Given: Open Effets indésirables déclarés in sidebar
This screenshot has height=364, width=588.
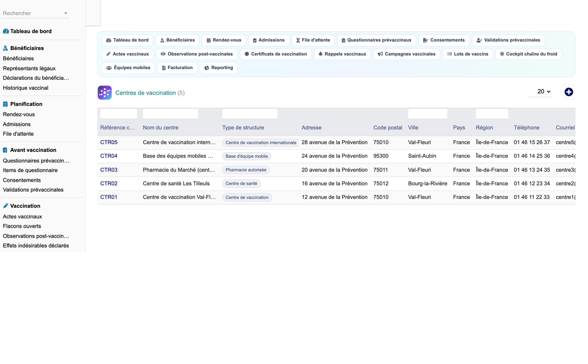Looking at the screenshot, I should pyautogui.click(x=36, y=245).
